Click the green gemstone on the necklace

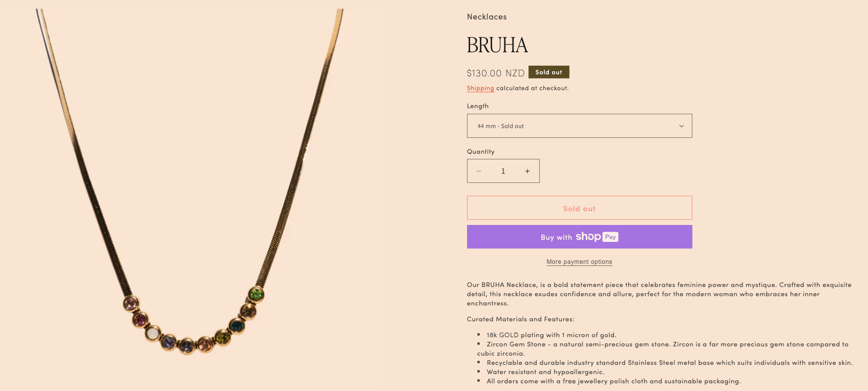coord(256,294)
